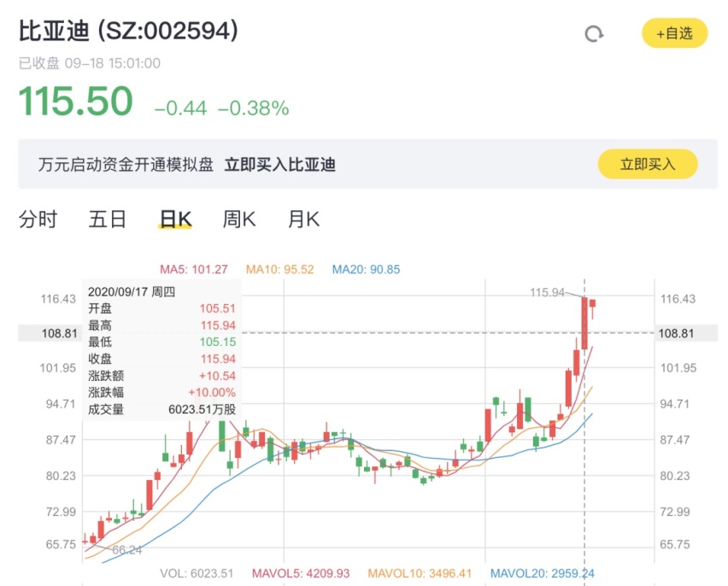728x586 pixels.
Task: Click 涨跌幅 value +10.00% in tooltip
Action: [212, 392]
